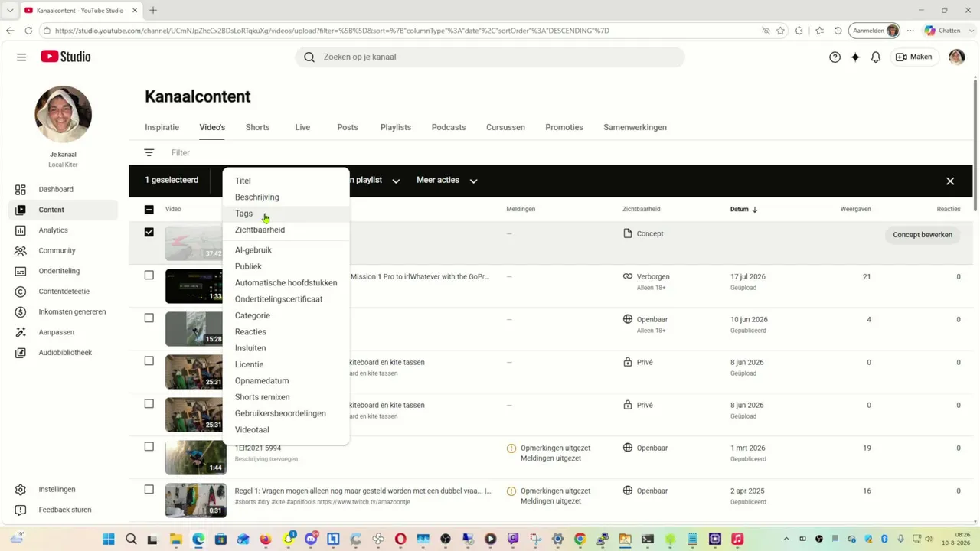Open Feedback sturen in the sidebar

point(66,510)
